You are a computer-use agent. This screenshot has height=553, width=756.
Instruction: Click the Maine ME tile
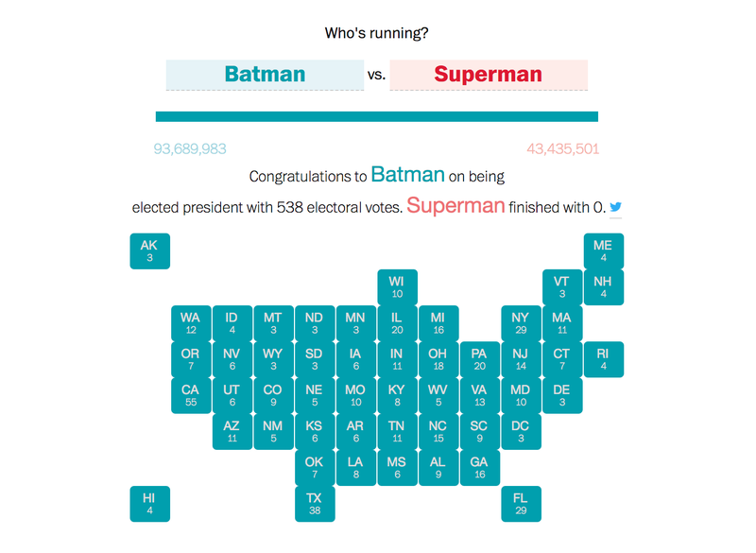click(x=604, y=251)
